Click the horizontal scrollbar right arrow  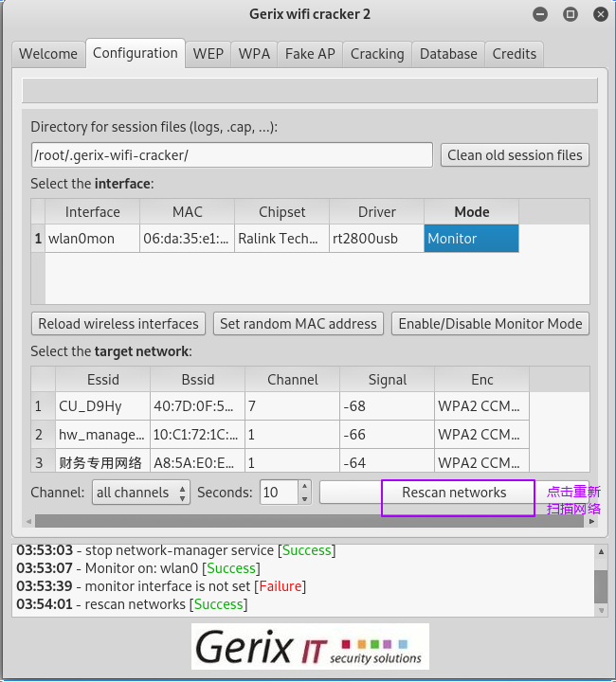pyautogui.click(x=591, y=521)
